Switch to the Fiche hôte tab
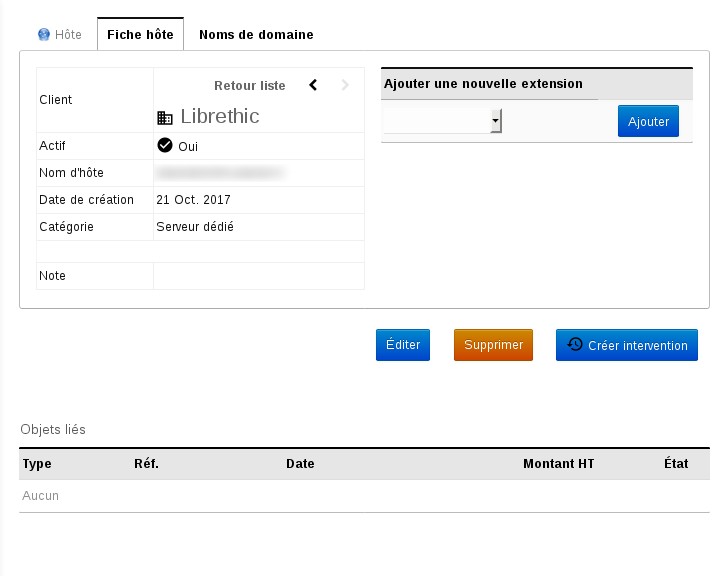The width and height of the screenshot is (725, 576). (x=140, y=34)
